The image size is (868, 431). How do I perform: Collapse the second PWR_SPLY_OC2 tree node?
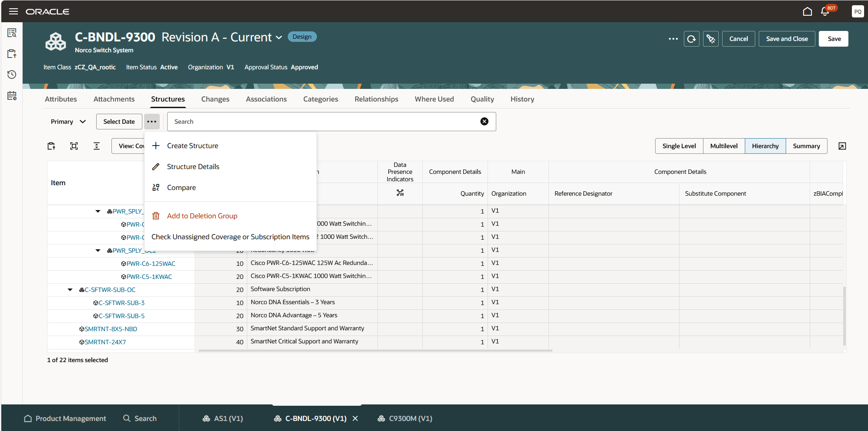pos(98,251)
